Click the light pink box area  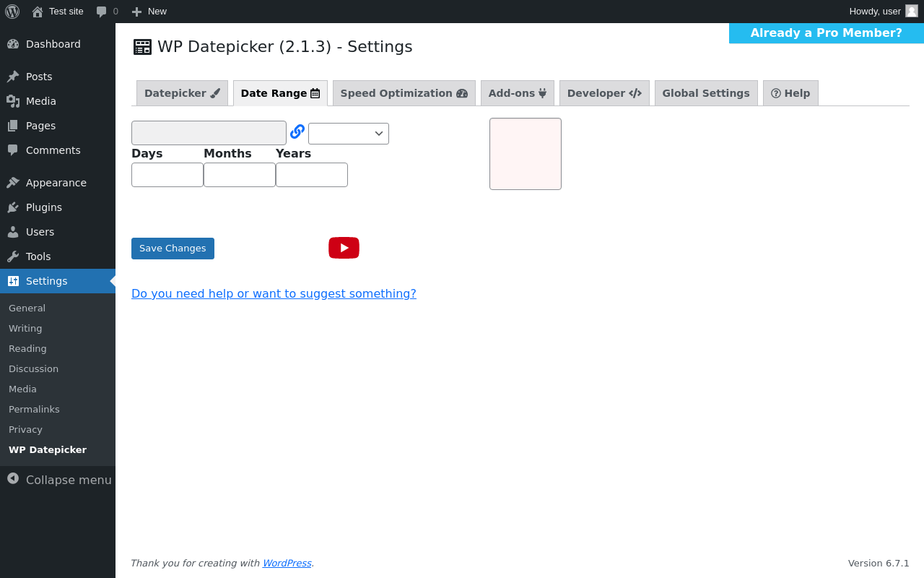[526, 154]
